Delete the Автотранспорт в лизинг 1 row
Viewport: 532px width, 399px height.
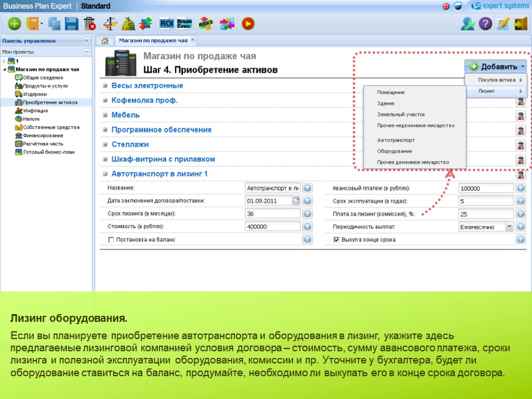[521, 175]
